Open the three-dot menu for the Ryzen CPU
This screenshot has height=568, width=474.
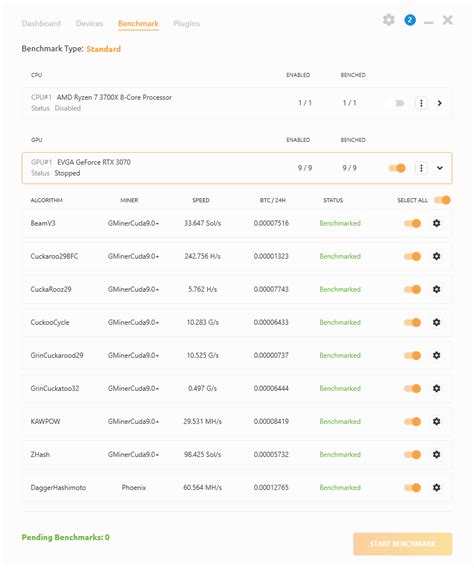tap(421, 103)
